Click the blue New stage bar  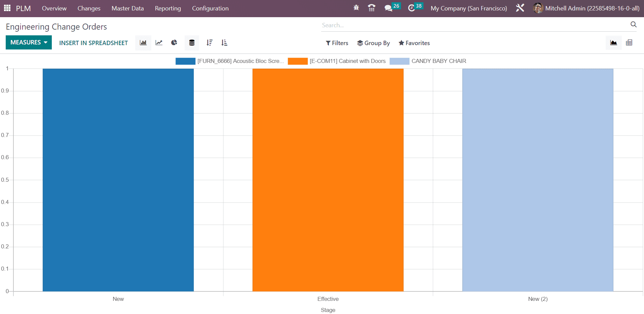(118, 180)
